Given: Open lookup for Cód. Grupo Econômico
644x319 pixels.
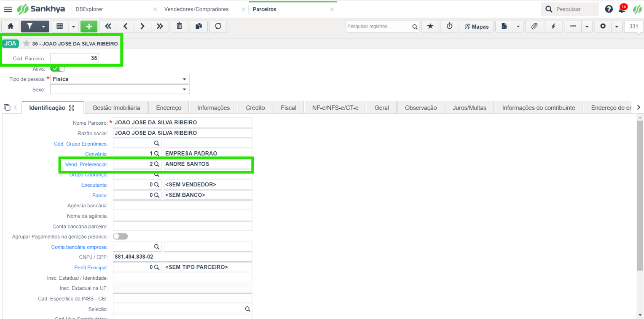Looking at the screenshot, I should pyautogui.click(x=156, y=143).
